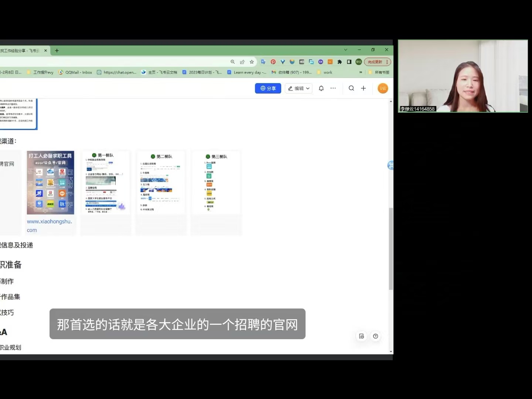Screen dimensions: 532x399
Task: Open the three-dot more options menu
Action: coord(333,88)
